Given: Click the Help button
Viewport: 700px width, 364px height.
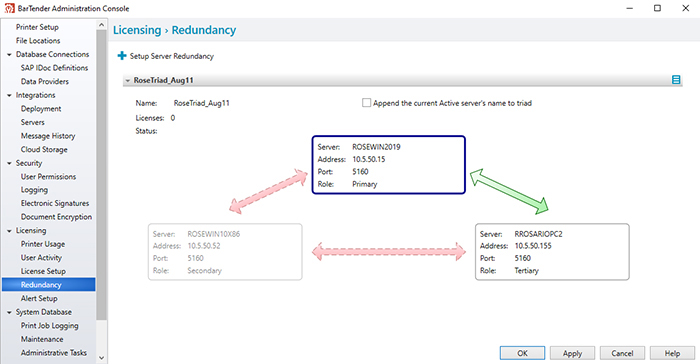Looking at the screenshot, I should [672, 353].
